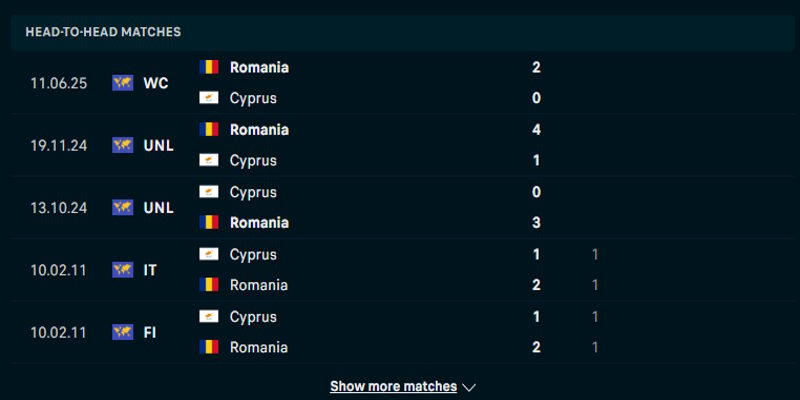
Task: Click the Head-to-Head Matches header
Action: tap(103, 32)
